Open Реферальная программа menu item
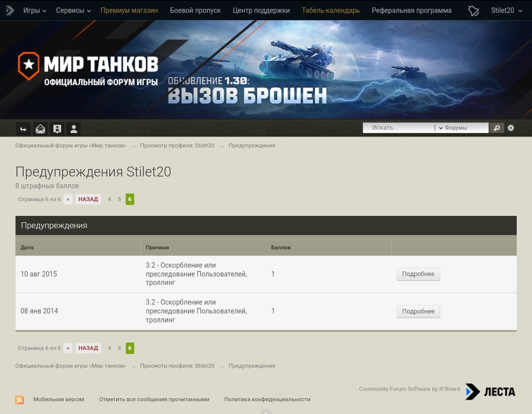This screenshot has width=532, height=414. [x=411, y=10]
